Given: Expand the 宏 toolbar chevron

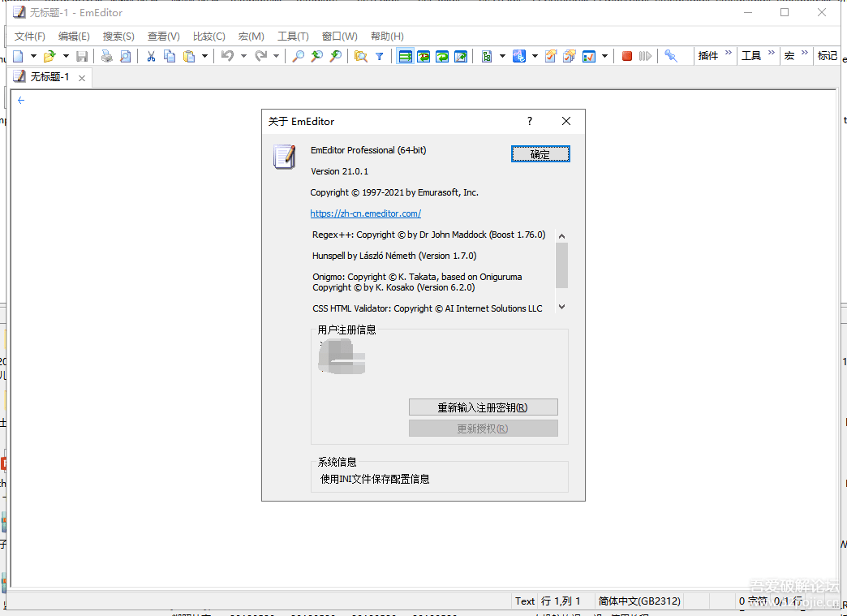Looking at the screenshot, I should point(804,53).
